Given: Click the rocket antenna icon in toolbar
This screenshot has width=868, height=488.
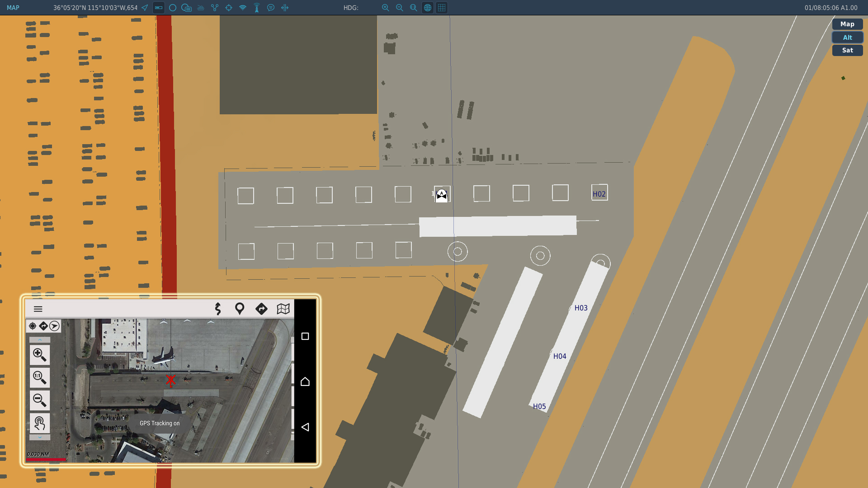Looking at the screenshot, I should tap(257, 8).
